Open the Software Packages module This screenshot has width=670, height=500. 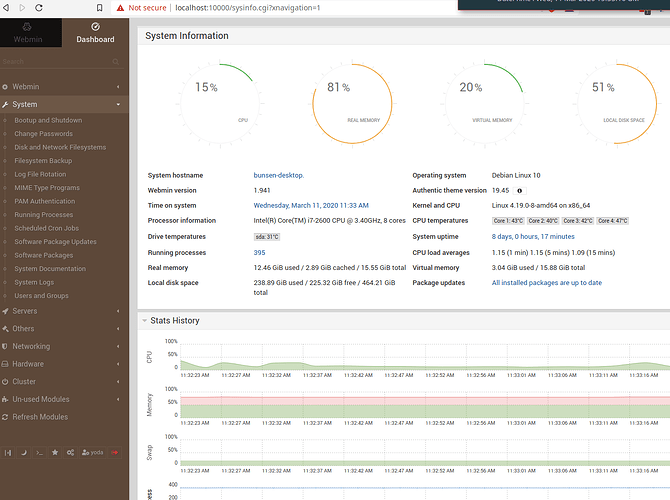click(x=44, y=255)
